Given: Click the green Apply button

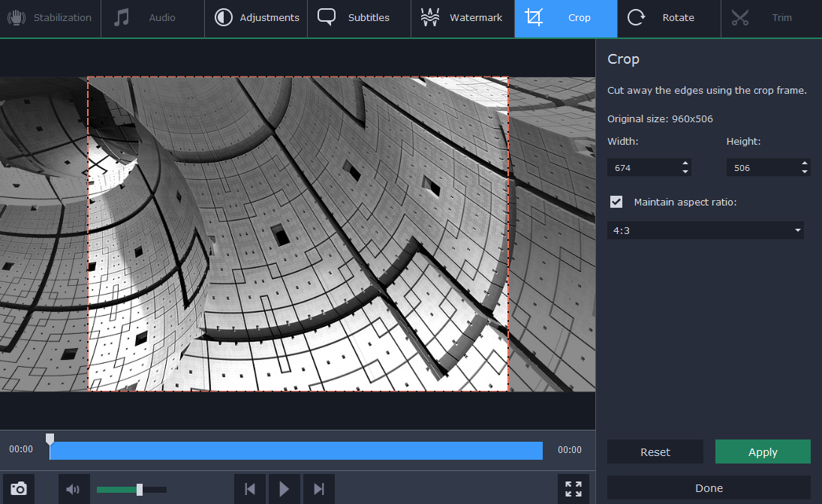Looking at the screenshot, I should tap(763, 451).
